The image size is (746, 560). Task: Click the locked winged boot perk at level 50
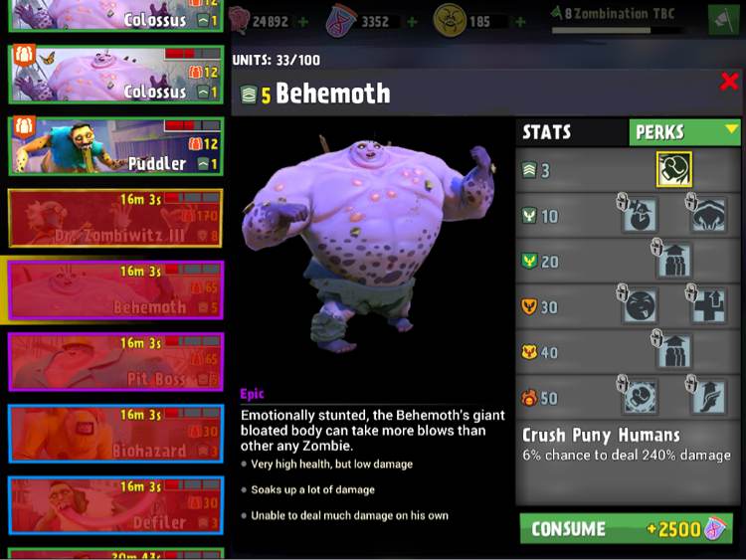[708, 397]
